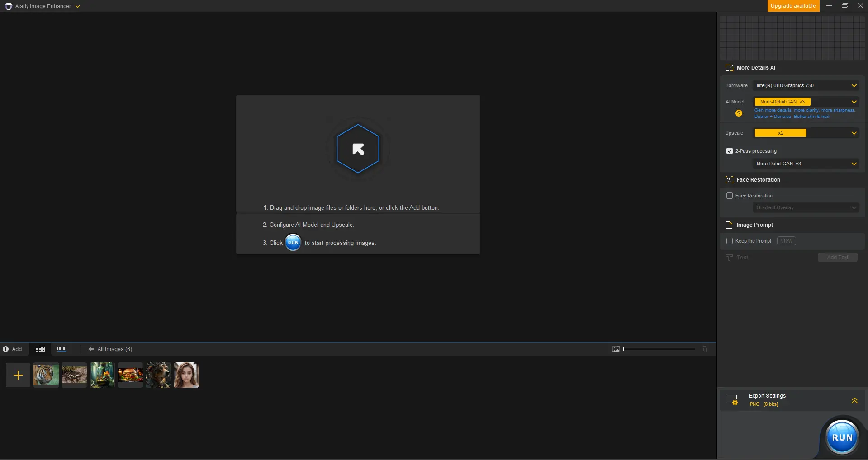This screenshot has height=460, width=868.
Task: Adjust the thumbnail size slider
Action: 659,349
